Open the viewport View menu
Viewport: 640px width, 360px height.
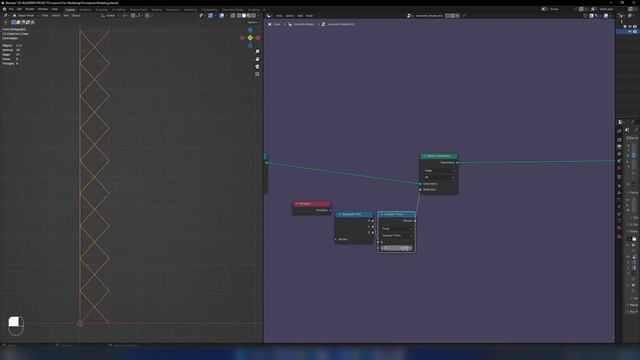coord(45,16)
